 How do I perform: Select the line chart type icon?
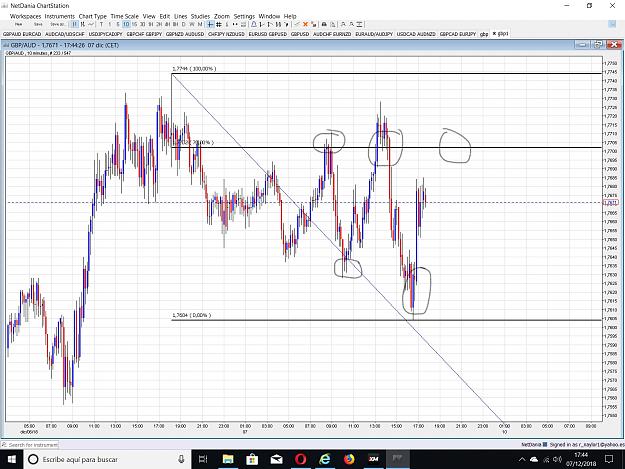click(91, 24)
